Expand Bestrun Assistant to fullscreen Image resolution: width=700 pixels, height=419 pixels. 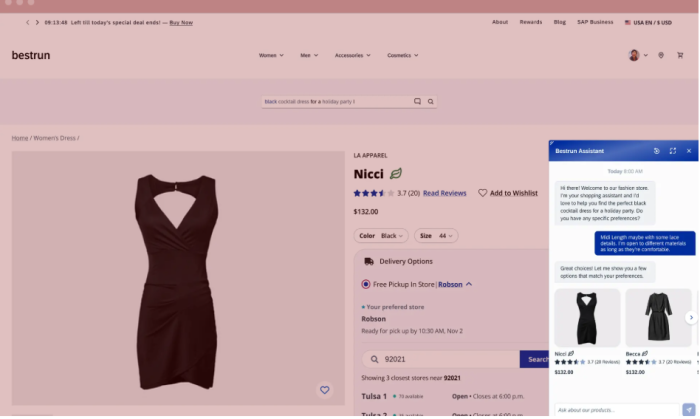coord(673,151)
